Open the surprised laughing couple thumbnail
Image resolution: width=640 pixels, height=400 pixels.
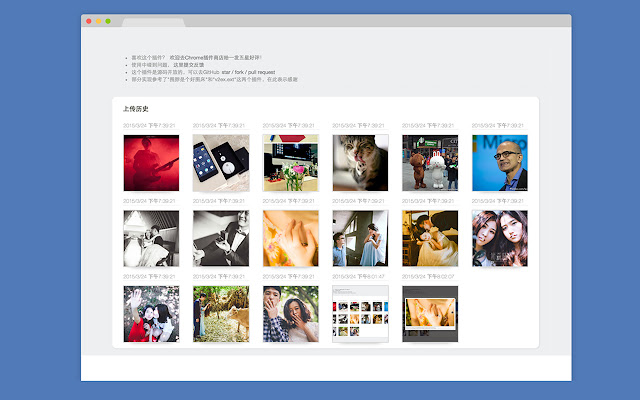pyautogui.click(x=290, y=314)
